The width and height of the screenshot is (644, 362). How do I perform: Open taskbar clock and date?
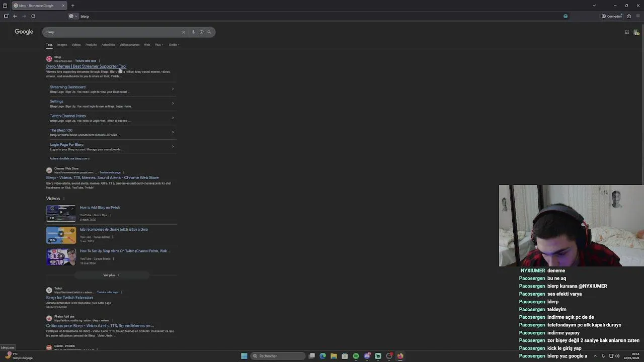(x=631, y=356)
